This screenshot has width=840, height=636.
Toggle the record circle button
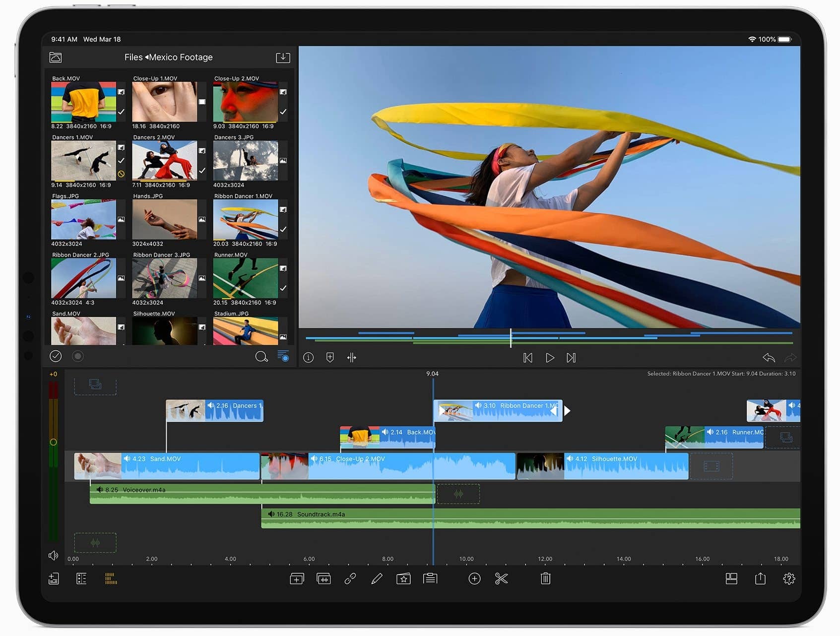pyautogui.click(x=78, y=356)
